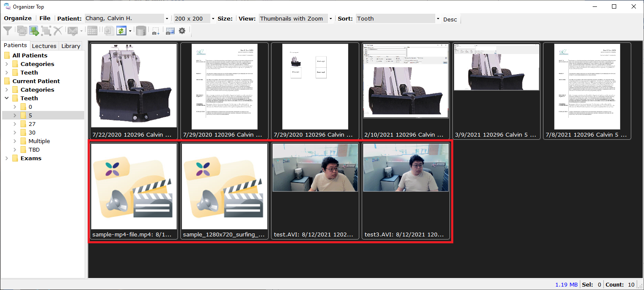Switch to the Lectures tab
The height and width of the screenshot is (290, 644).
tap(44, 46)
